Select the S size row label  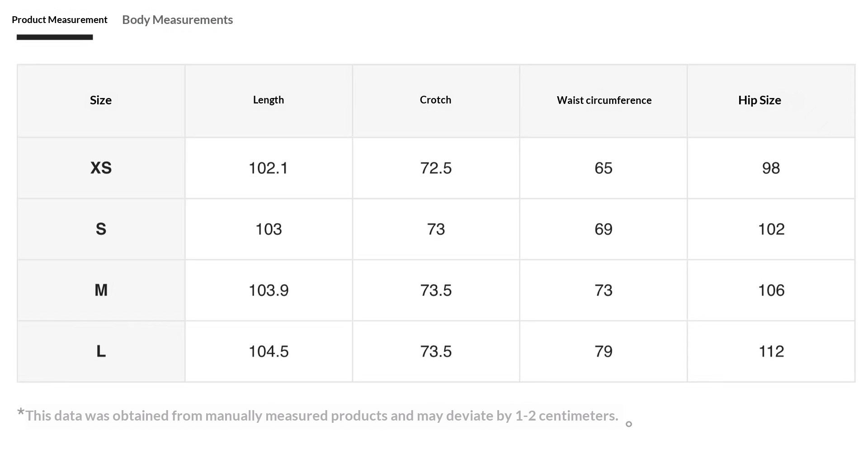(101, 229)
